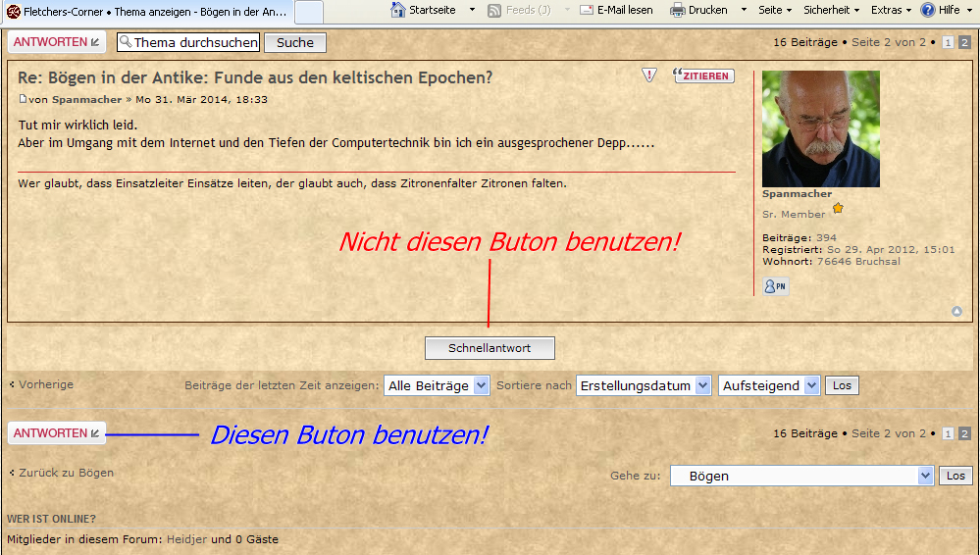Click the back-to-top arrow icon in post

click(x=956, y=311)
